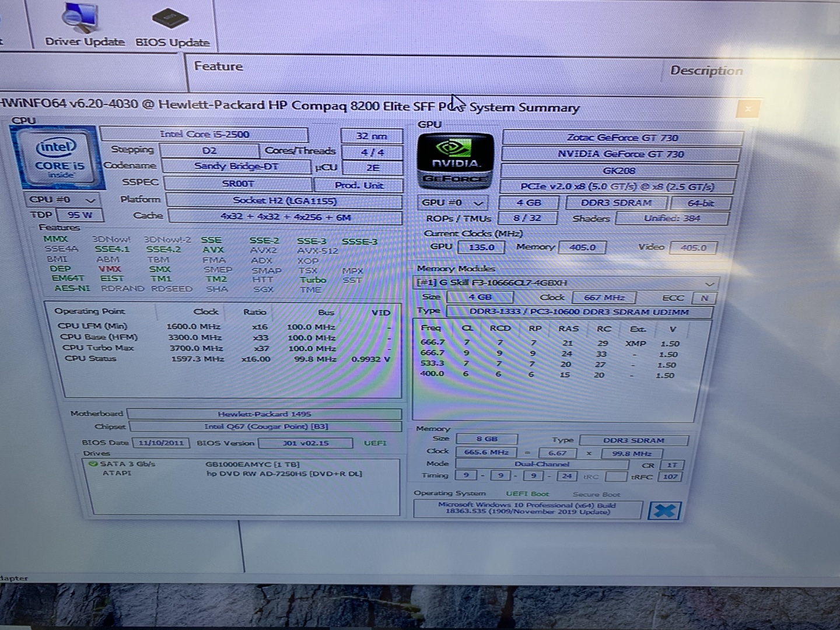840x630 pixels.
Task: Select the Sandy Bridge-DT codename field
Action: pyautogui.click(x=236, y=166)
